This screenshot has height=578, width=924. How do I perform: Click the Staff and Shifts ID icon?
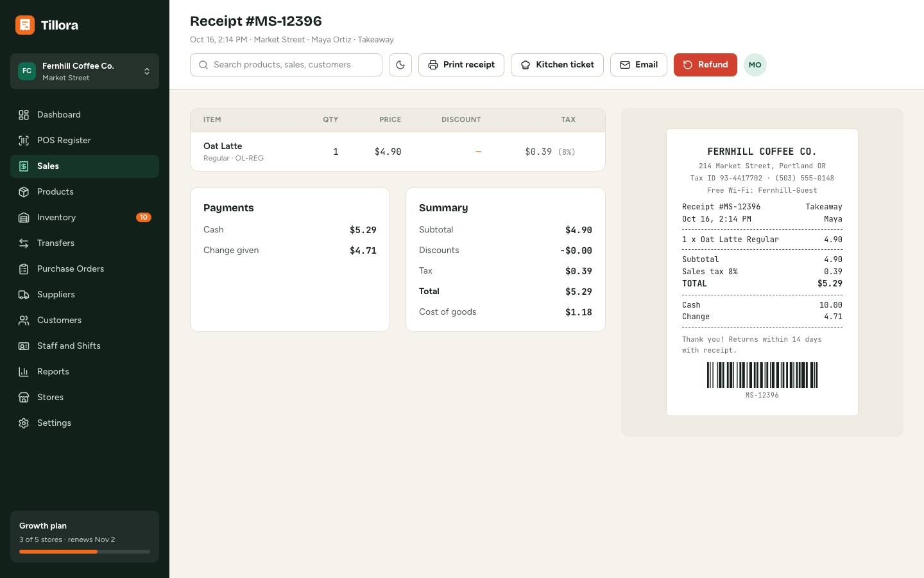click(24, 346)
